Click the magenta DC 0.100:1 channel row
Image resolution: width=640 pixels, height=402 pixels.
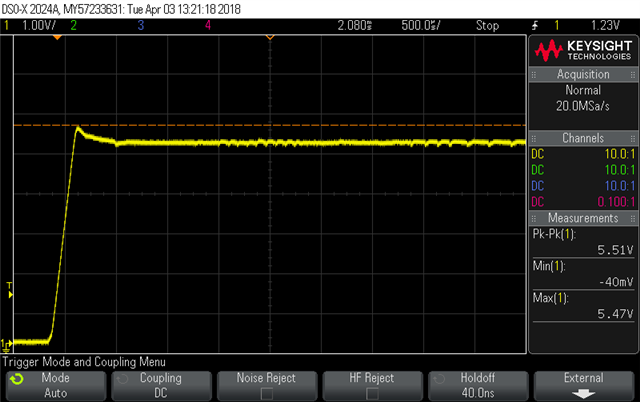[x=583, y=202]
